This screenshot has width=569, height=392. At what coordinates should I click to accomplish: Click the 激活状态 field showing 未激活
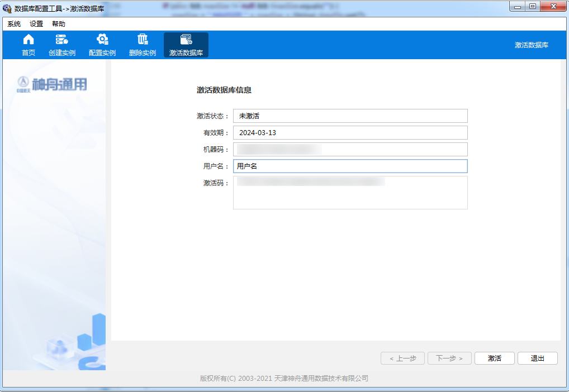tap(350, 116)
